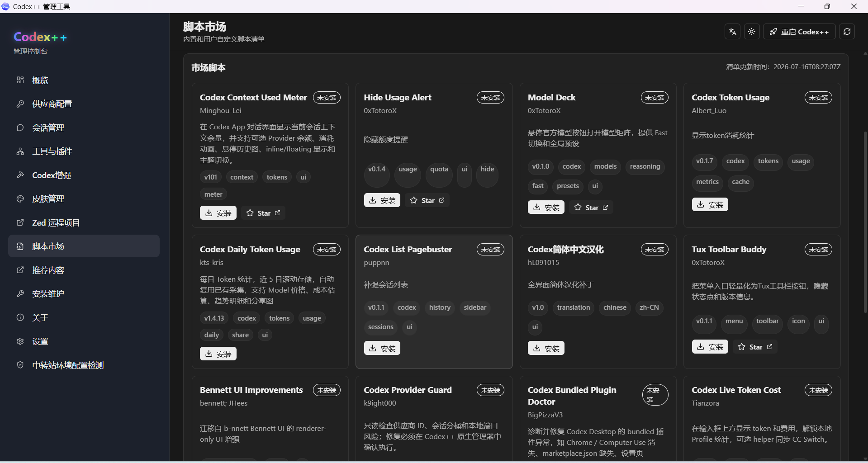The image size is (868, 463).
Task: Open 中转站环境配置检测 page
Action: coord(84,365)
